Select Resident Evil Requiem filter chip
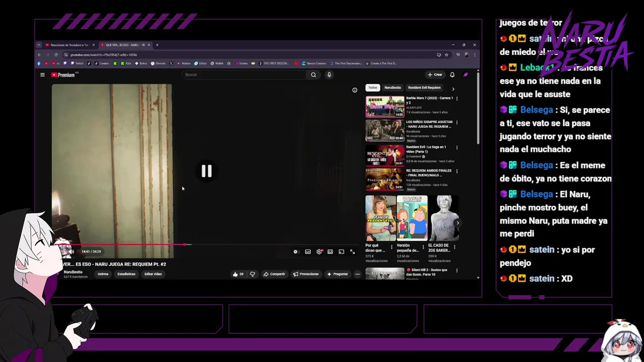 pos(424,87)
